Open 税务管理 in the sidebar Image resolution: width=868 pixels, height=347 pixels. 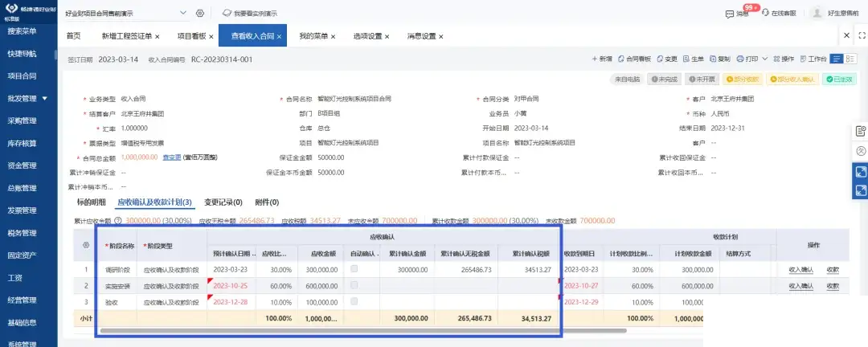point(23,233)
